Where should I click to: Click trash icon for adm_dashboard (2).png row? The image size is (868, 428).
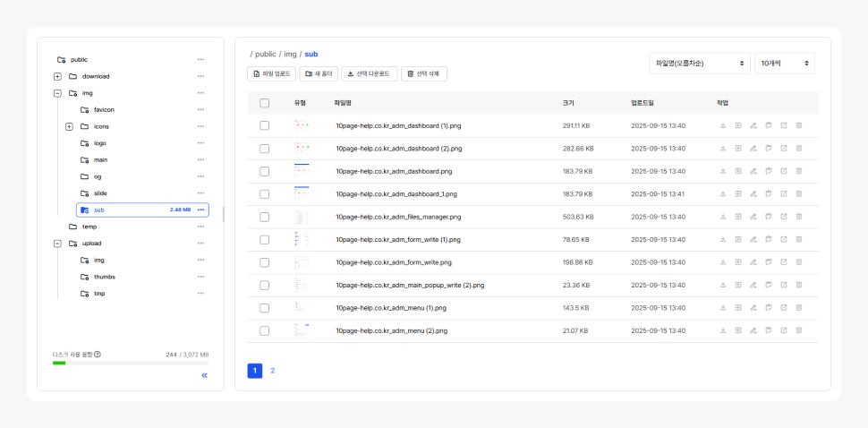pos(799,149)
